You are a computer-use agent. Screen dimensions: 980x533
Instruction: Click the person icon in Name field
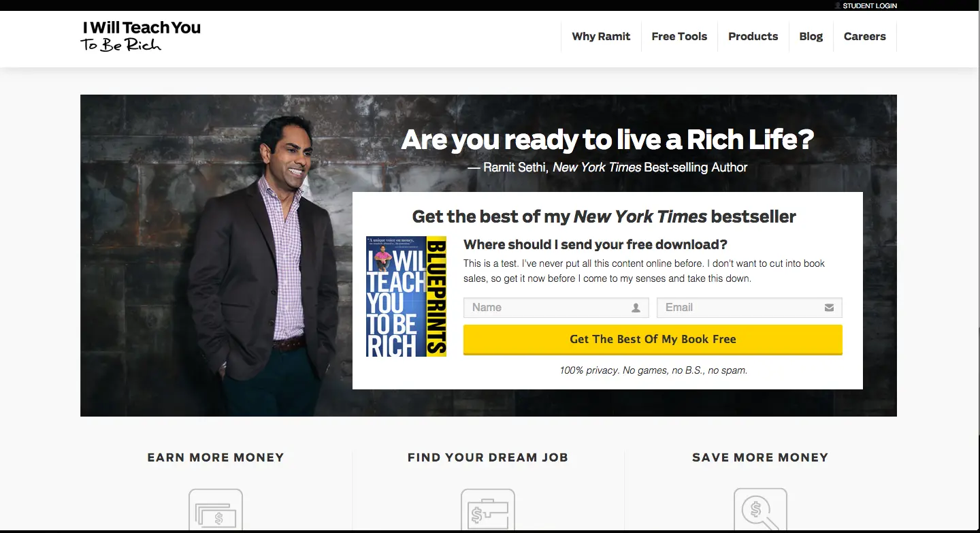[636, 308]
